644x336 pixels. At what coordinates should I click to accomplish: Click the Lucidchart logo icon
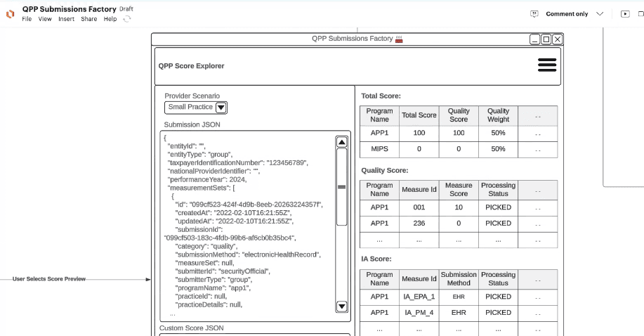tap(11, 14)
